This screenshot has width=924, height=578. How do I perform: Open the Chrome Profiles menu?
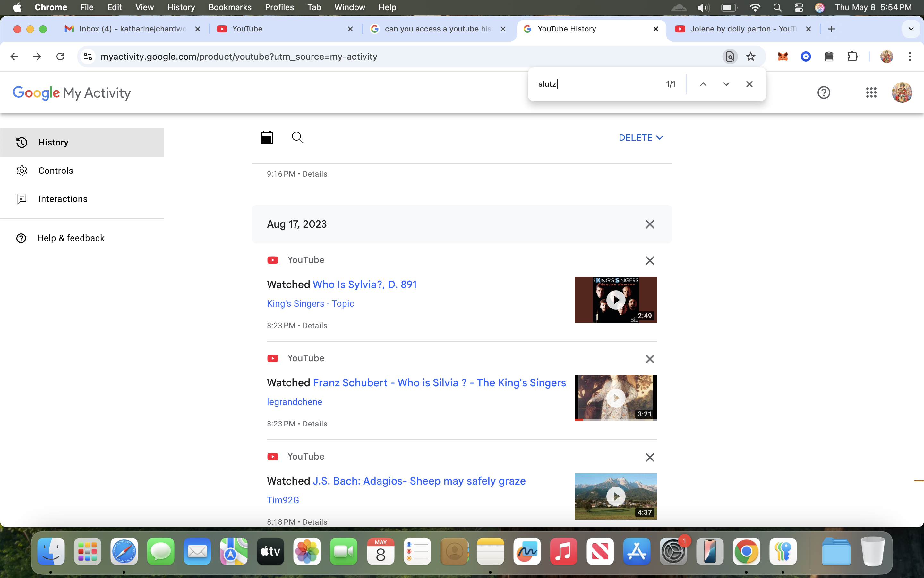[279, 7]
